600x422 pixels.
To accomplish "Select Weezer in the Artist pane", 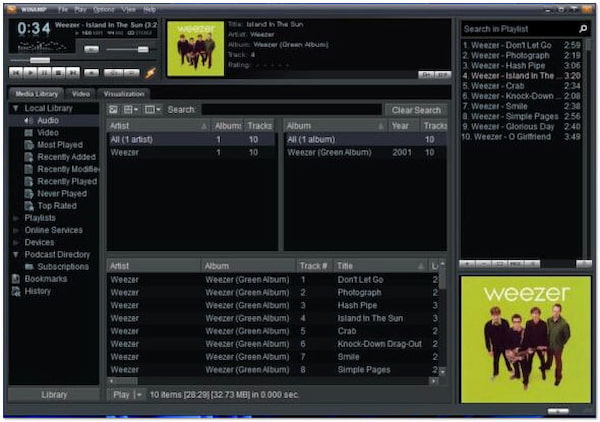I will coord(191,153).
